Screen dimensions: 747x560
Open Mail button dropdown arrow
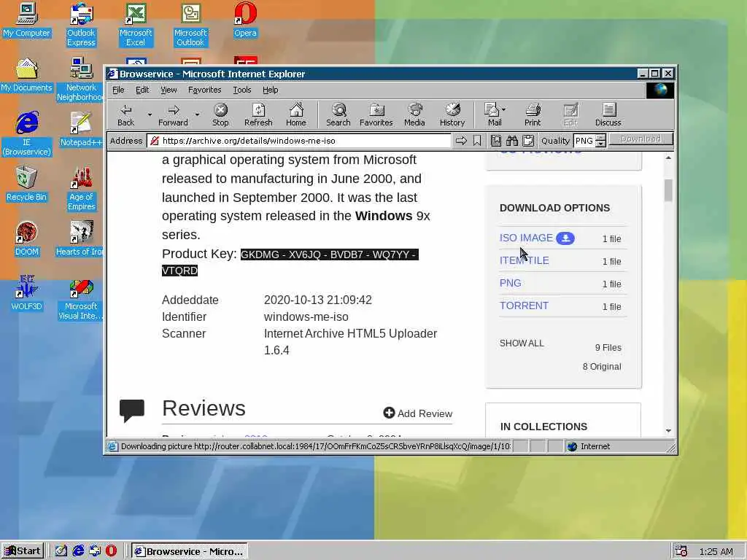[x=504, y=109]
